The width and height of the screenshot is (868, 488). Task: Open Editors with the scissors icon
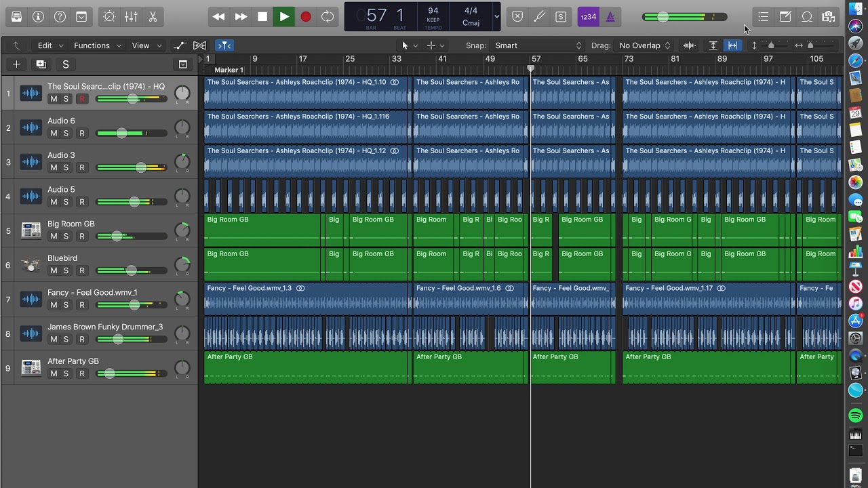(x=153, y=17)
